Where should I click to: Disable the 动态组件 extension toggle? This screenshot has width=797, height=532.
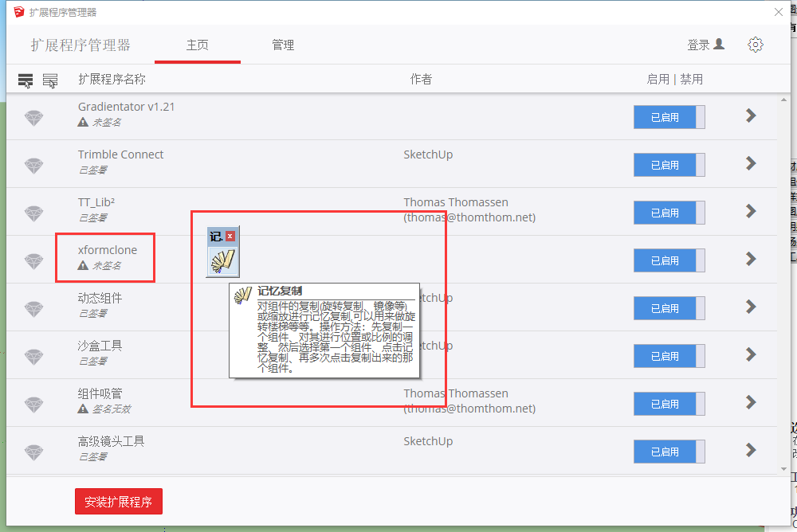pos(669,308)
